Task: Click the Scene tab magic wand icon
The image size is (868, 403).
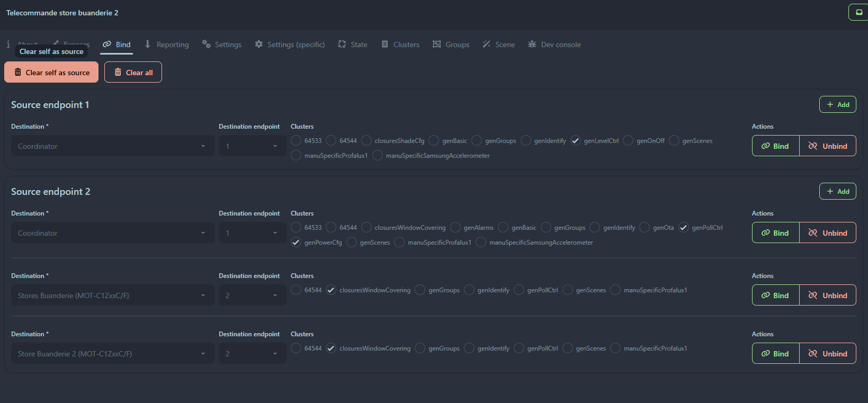Action: click(486, 44)
